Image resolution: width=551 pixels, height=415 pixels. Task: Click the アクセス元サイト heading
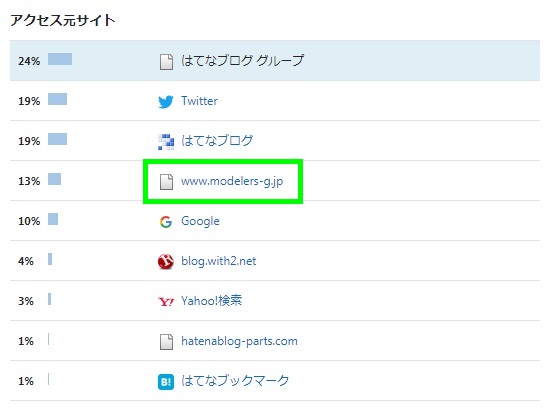coord(63,20)
